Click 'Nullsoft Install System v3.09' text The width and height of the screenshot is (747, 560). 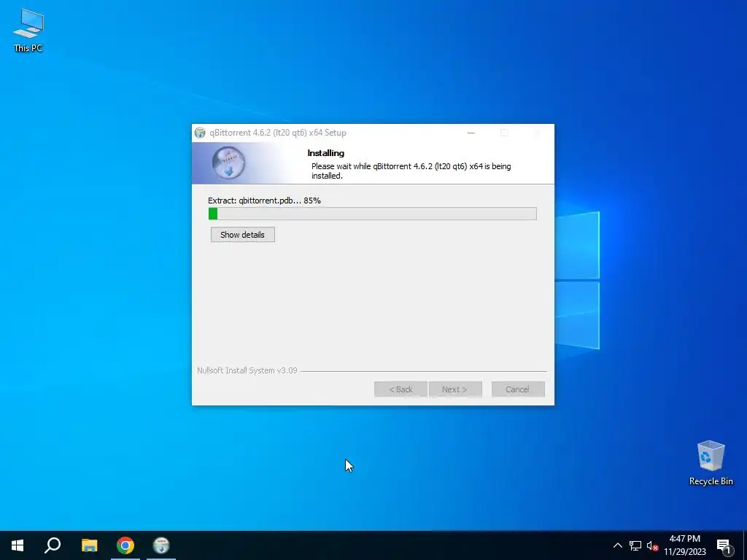point(247,370)
